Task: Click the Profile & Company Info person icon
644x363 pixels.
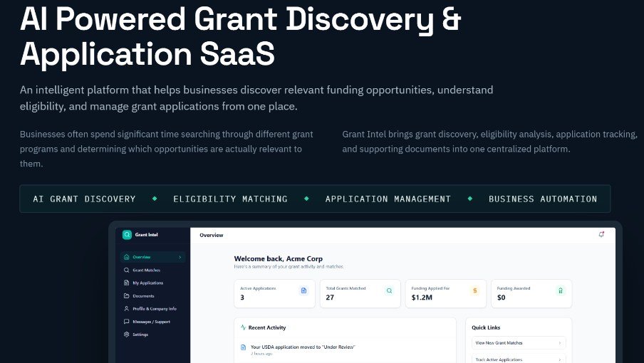Action: pyautogui.click(x=127, y=308)
